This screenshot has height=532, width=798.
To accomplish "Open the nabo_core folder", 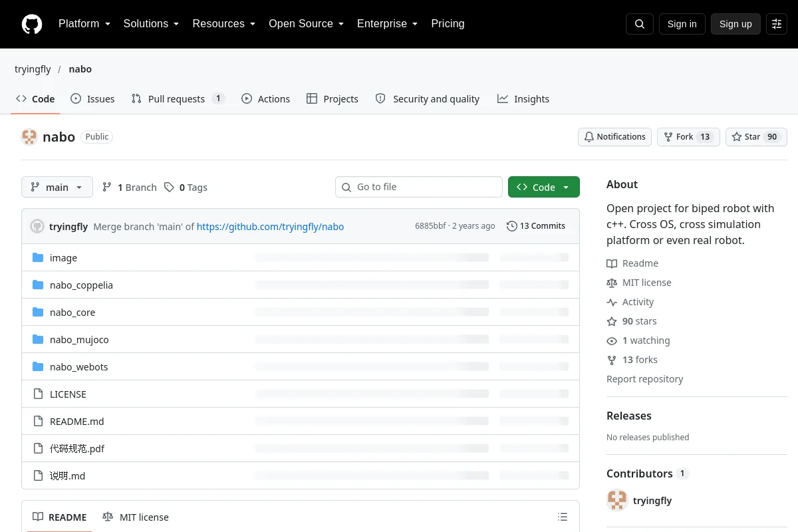I will (72, 313).
